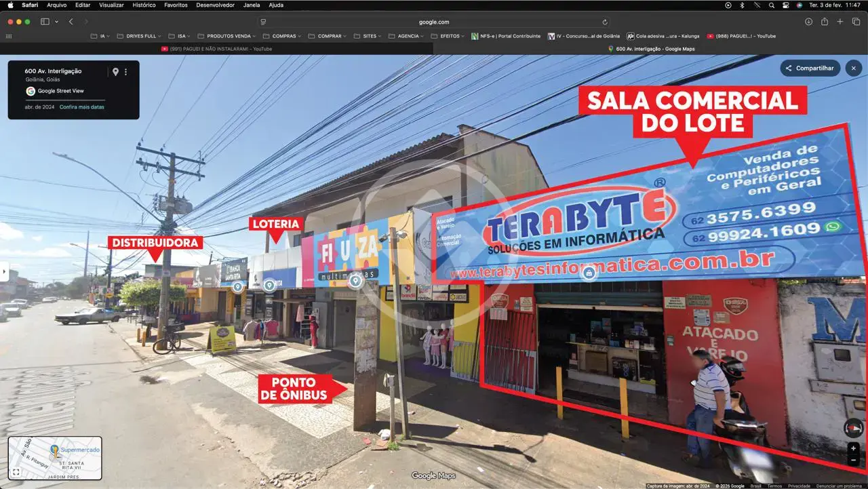Switch to the YouTube PAGUEI E NÃO INSTALARAM tab

click(x=216, y=49)
